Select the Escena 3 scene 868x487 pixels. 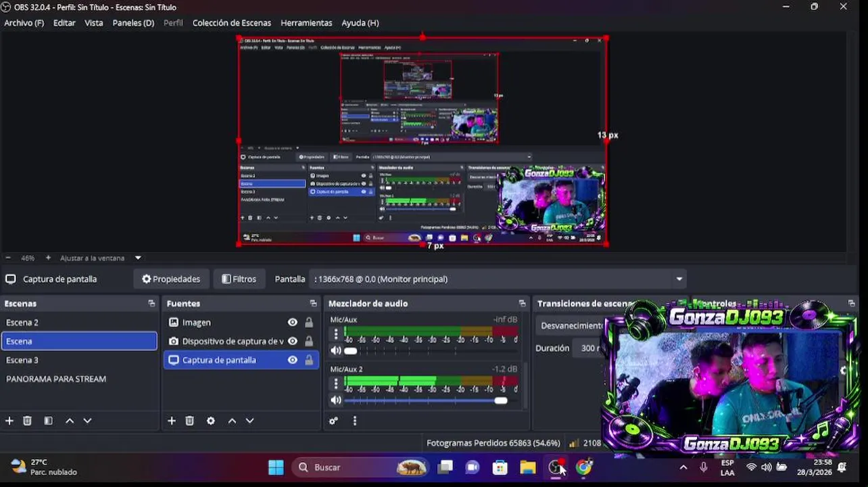(x=79, y=361)
